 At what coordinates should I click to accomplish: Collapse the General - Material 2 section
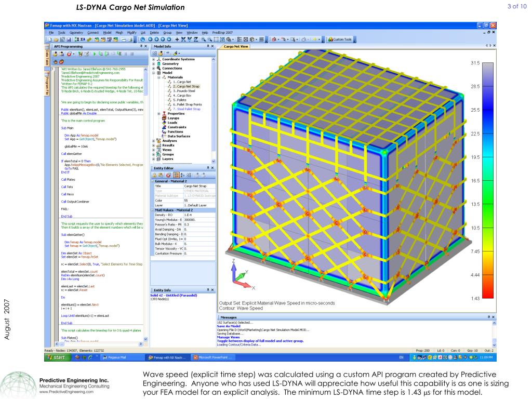pos(152,181)
